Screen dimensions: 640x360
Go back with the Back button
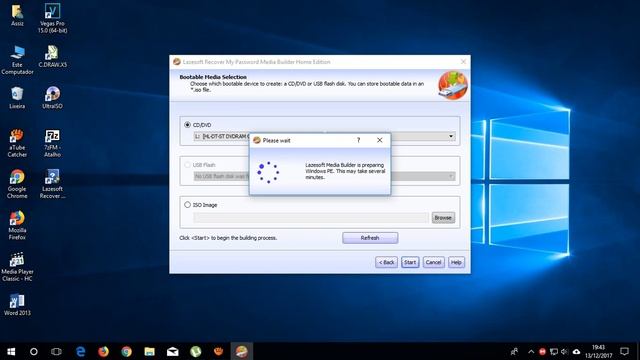pos(387,262)
